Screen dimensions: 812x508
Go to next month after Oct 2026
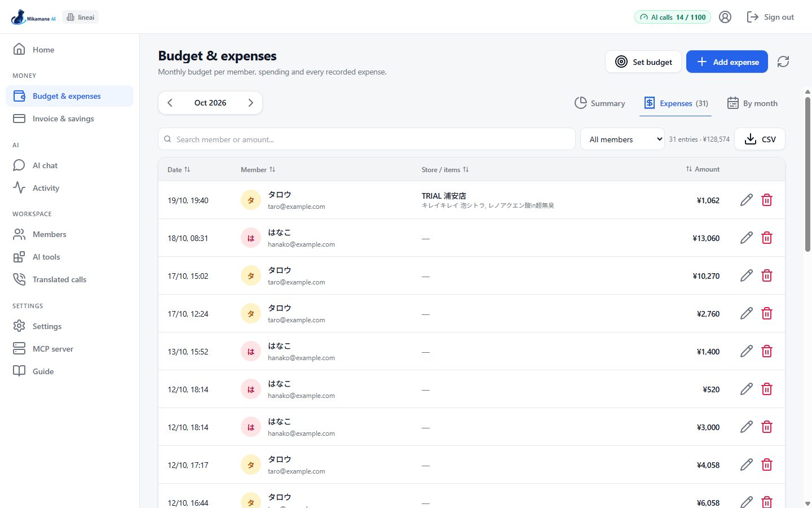pyautogui.click(x=251, y=103)
